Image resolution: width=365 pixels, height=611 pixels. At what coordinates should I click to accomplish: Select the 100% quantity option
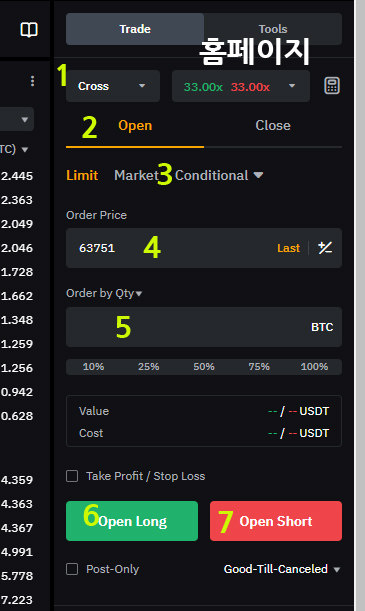click(x=314, y=367)
